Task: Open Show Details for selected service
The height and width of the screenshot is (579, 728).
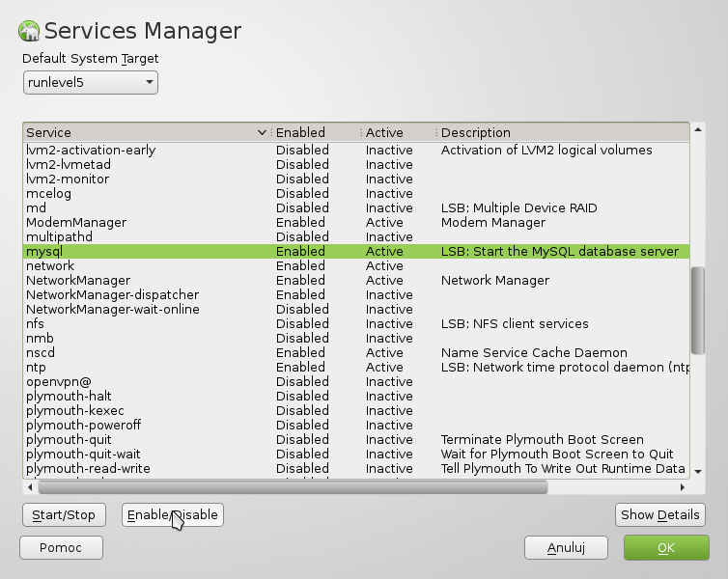Action: [660, 515]
